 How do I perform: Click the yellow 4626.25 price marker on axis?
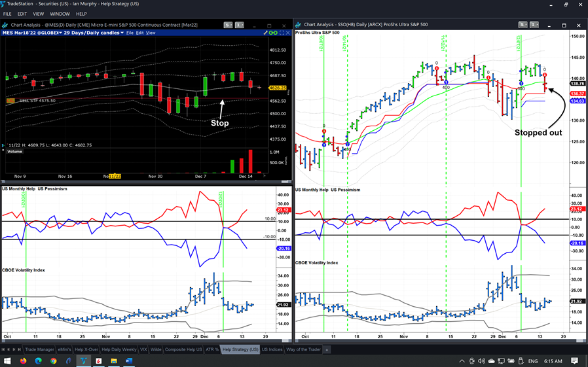coord(278,88)
